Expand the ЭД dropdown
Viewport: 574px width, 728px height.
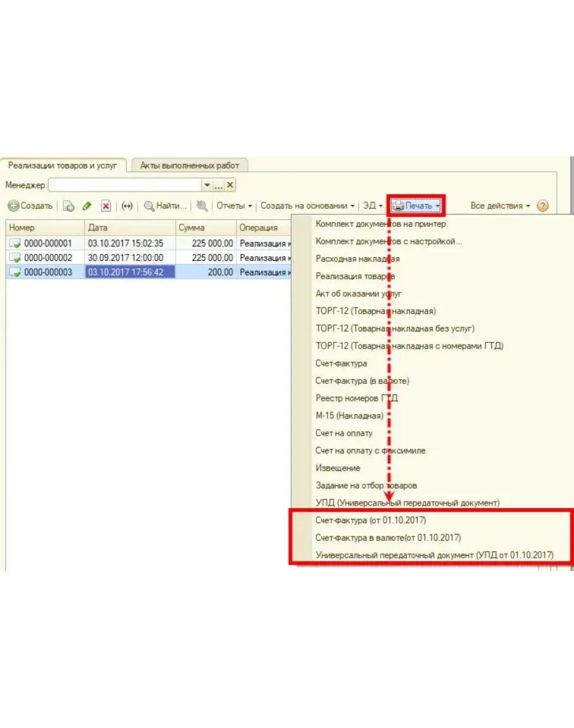click(372, 206)
